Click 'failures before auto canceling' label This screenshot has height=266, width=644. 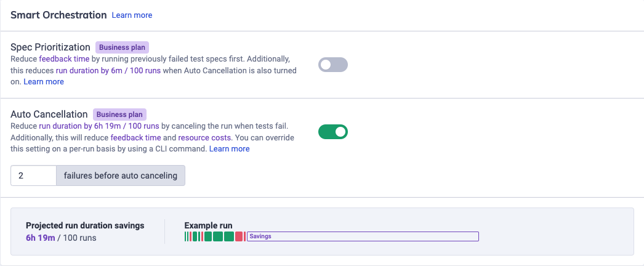point(121,175)
